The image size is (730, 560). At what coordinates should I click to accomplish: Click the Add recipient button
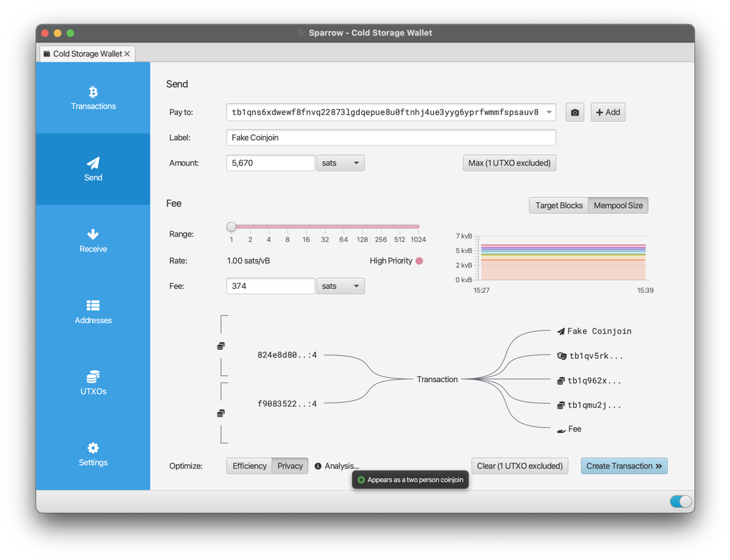(608, 112)
